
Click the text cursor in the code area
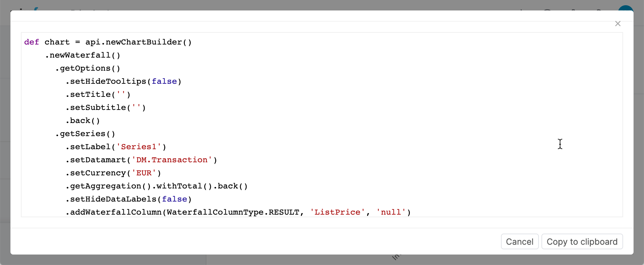pos(560,144)
